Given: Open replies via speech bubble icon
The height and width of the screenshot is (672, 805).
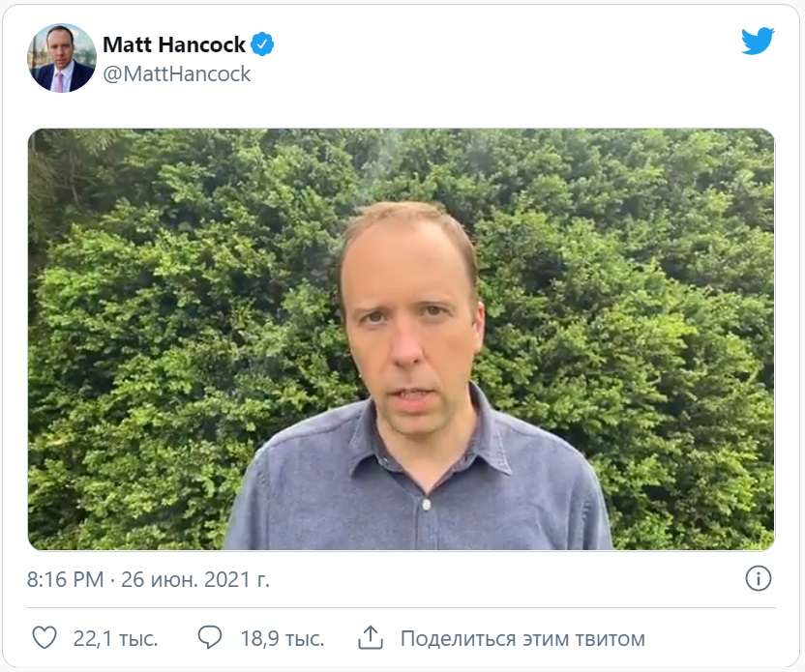Looking at the screenshot, I should 210,637.
